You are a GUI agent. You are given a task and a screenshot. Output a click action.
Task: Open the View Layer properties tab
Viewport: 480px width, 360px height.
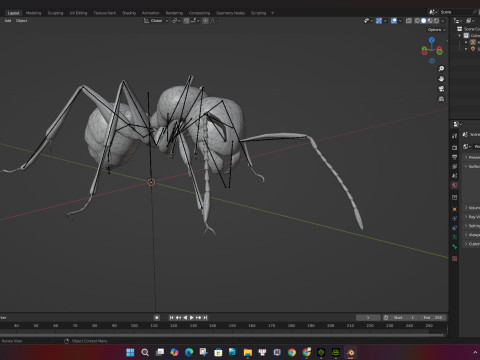coord(455,166)
